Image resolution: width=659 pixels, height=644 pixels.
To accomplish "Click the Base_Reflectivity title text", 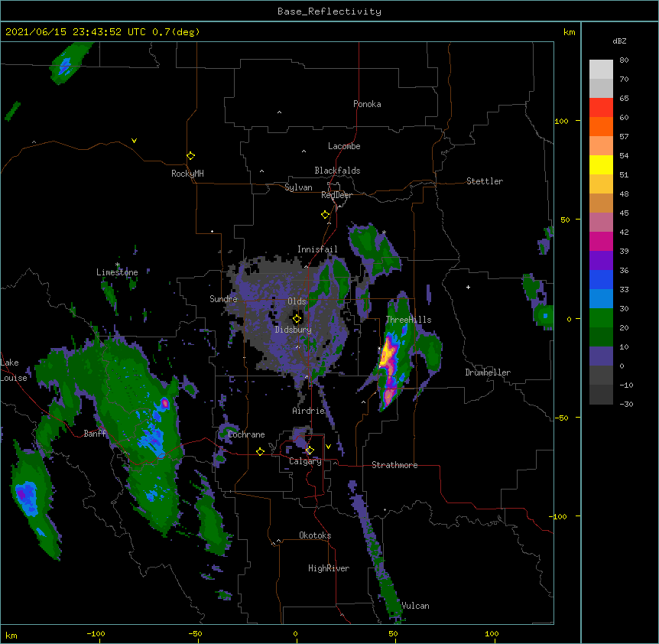I will coord(329,11).
